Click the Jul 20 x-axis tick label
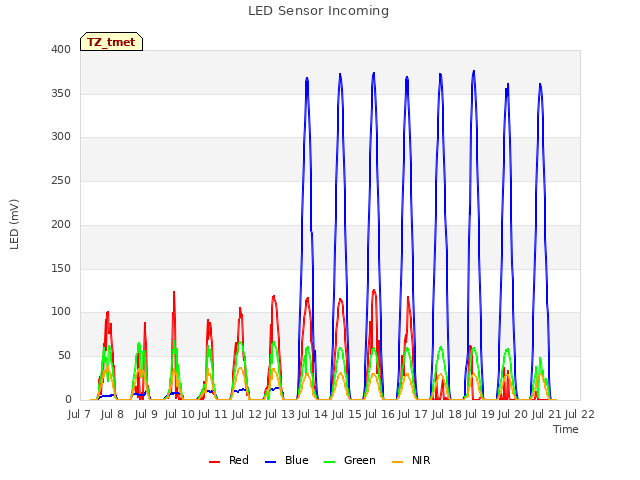Screen dimensions: 640x480 [513, 414]
